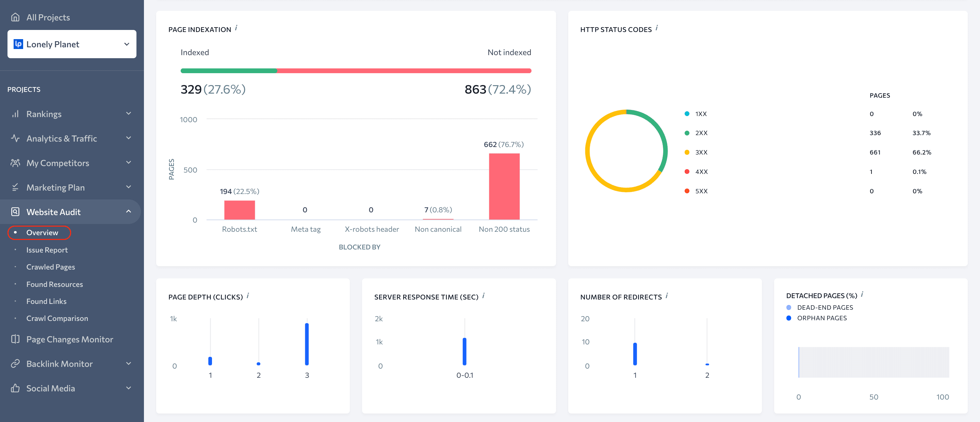
Task: Select the Lonely Planet project dropdown
Action: click(72, 44)
